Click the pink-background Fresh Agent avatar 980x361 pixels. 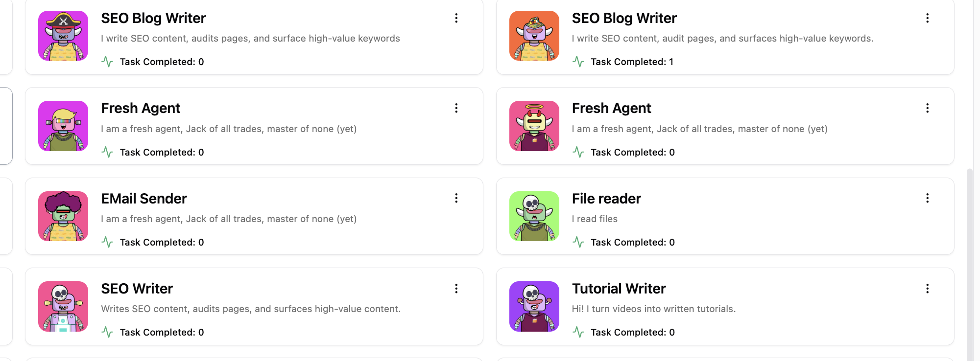click(x=534, y=126)
